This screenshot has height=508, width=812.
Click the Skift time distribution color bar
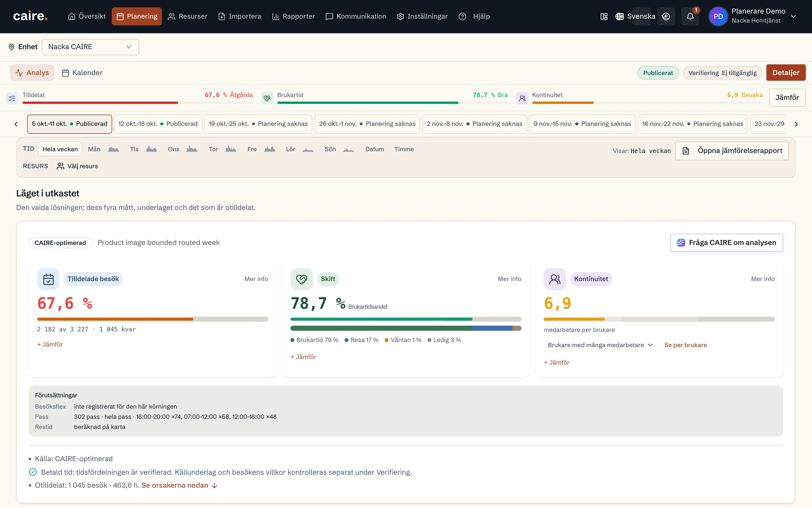tap(406, 328)
